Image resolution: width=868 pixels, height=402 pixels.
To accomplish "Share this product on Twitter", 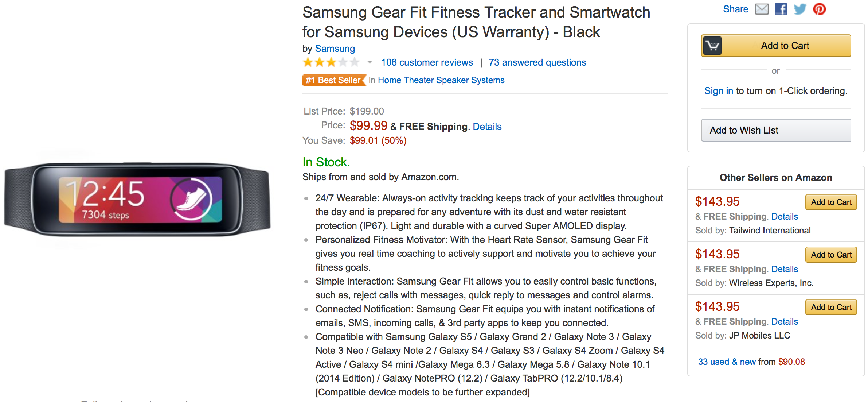I will [800, 9].
